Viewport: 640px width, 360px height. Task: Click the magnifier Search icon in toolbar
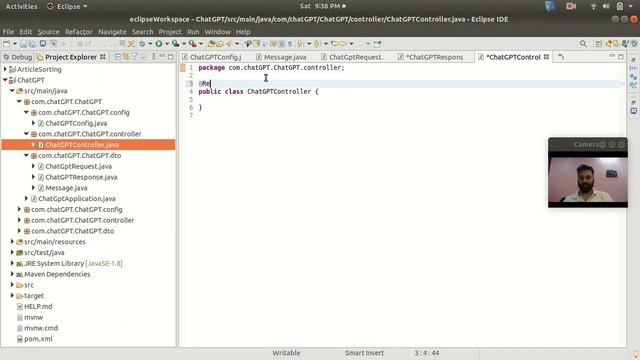click(583, 44)
